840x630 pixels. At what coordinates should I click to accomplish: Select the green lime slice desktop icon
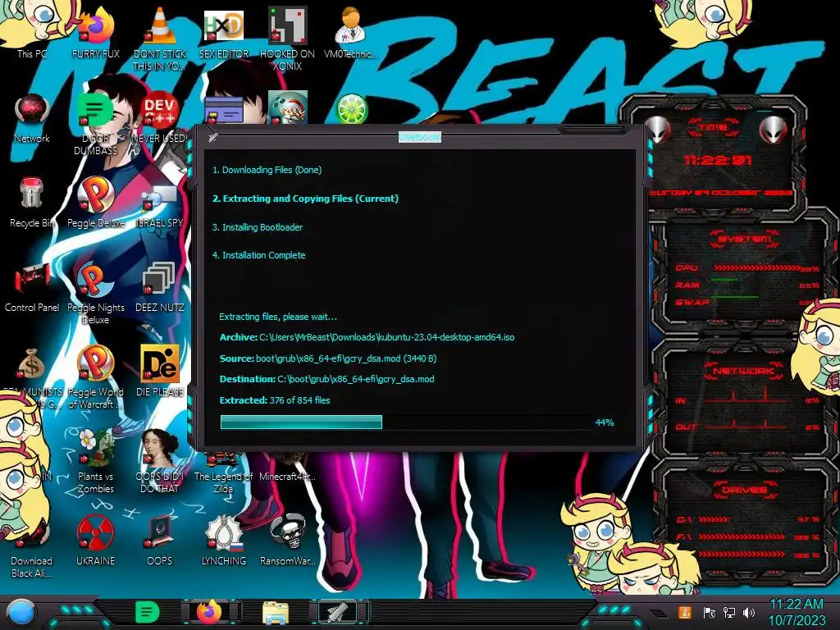pyautogui.click(x=351, y=108)
